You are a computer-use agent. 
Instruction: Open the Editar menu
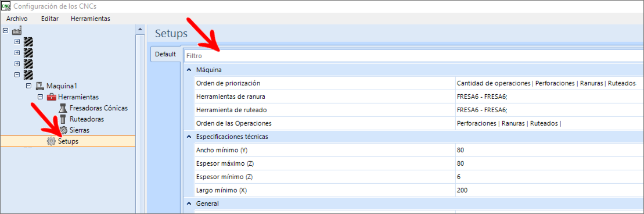(50, 19)
